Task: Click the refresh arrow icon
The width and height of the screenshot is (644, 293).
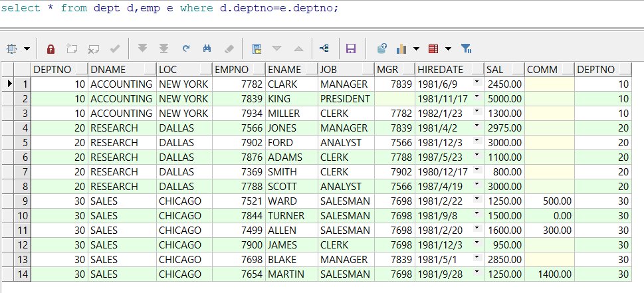Action: point(186,49)
